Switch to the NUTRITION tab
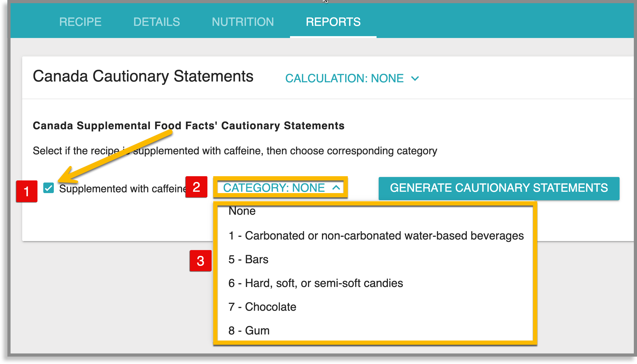The image size is (637, 364). [x=243, y=22]
